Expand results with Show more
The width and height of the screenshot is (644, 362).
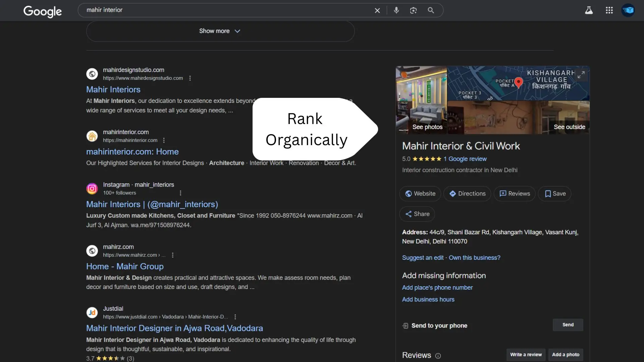(x=220, y=31)
